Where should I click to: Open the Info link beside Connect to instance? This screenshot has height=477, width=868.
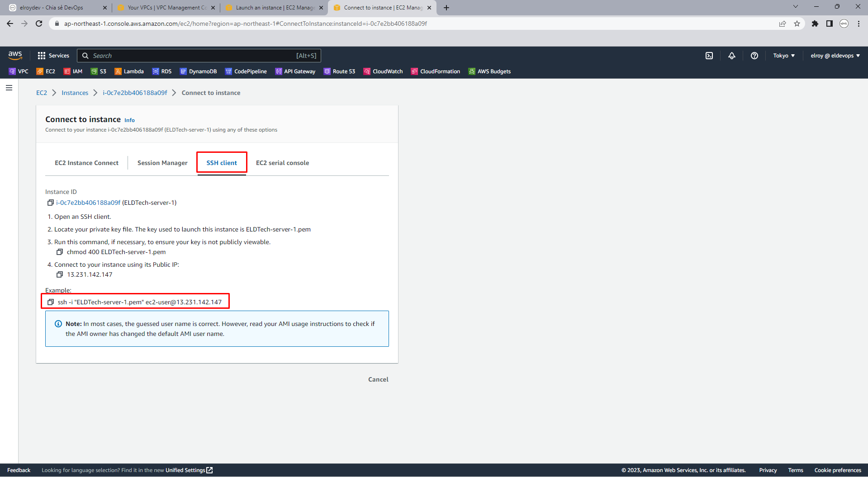(x=129, y=120)
